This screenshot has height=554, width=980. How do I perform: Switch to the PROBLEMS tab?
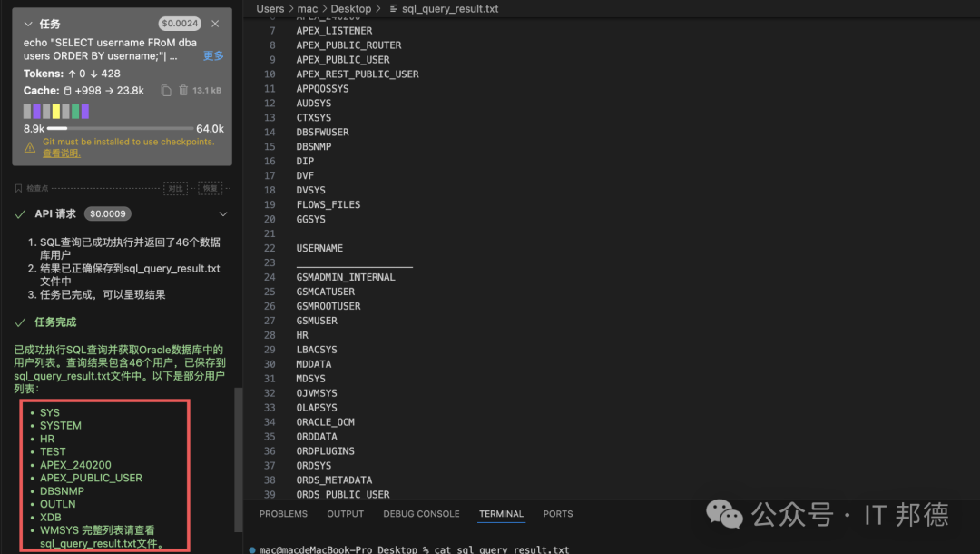tap(283, 514)
